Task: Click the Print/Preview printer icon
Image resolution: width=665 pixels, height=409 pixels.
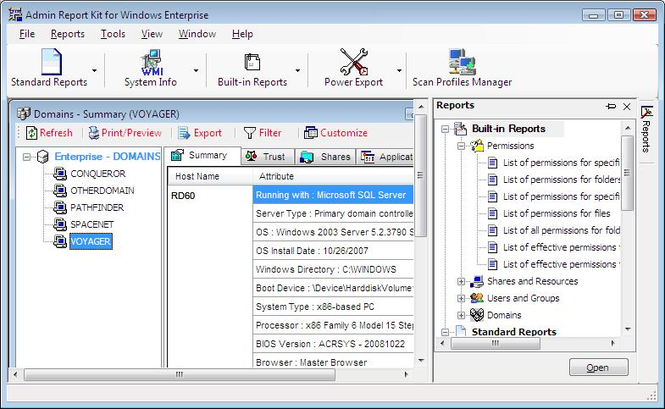Action: point(94,133)
